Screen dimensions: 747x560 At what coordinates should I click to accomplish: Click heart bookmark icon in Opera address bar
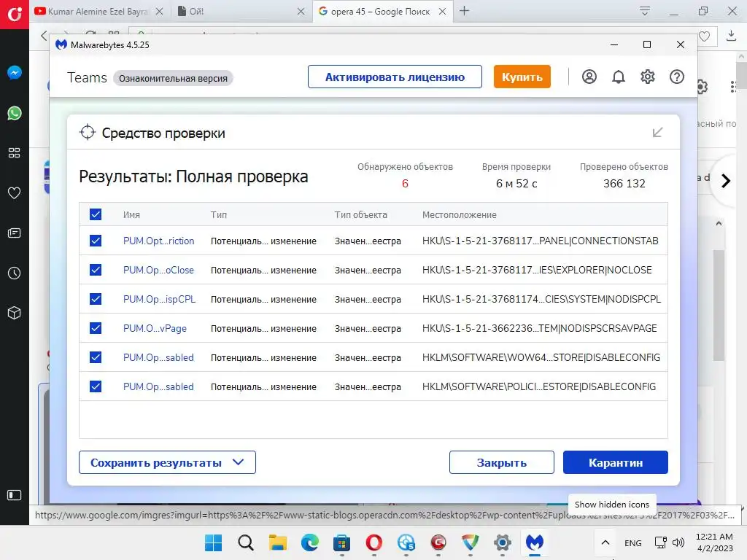click(x=704, y=36)
